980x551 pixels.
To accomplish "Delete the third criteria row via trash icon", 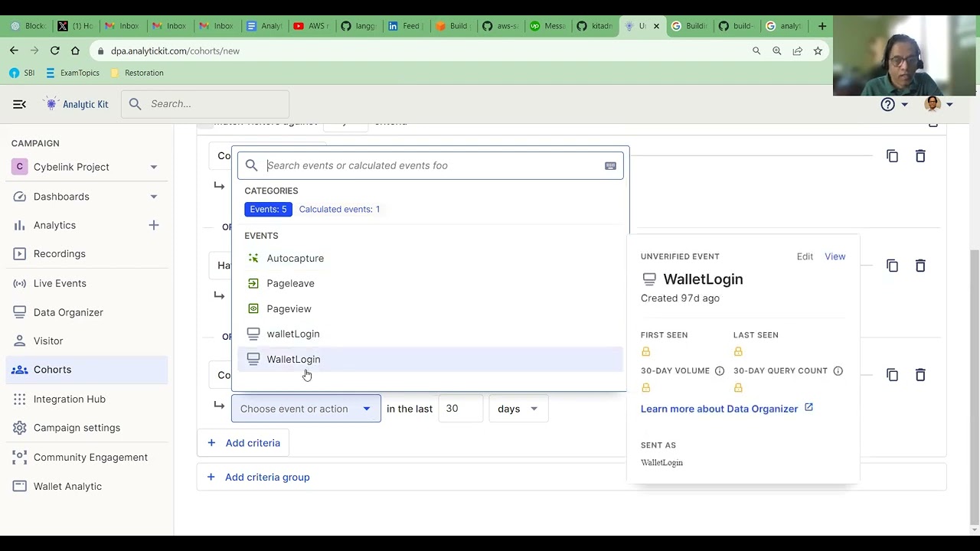I will pos(920,375).
